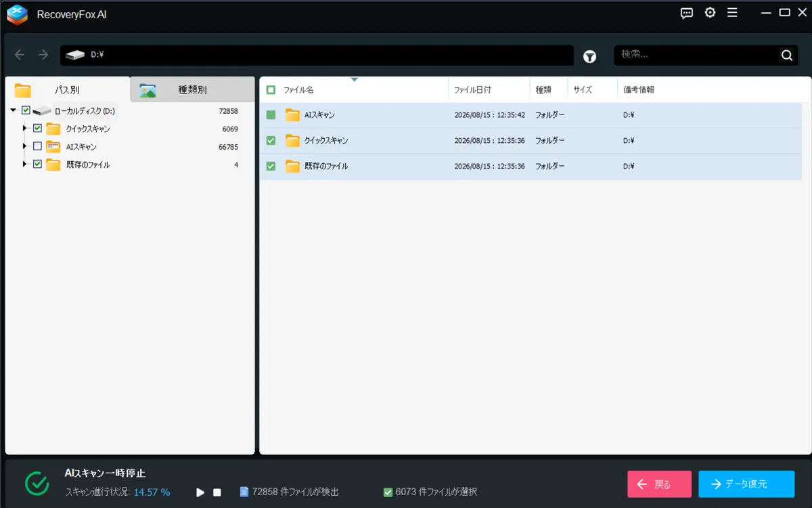The height and width of the screenshot is (508, 812).
Task: Click the AIスキャン一時停止 status heading
Action: click(x=105, y=473)
